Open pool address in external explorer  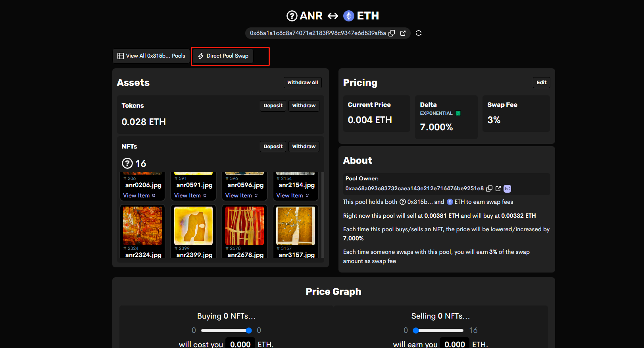(x=403, y=33)
